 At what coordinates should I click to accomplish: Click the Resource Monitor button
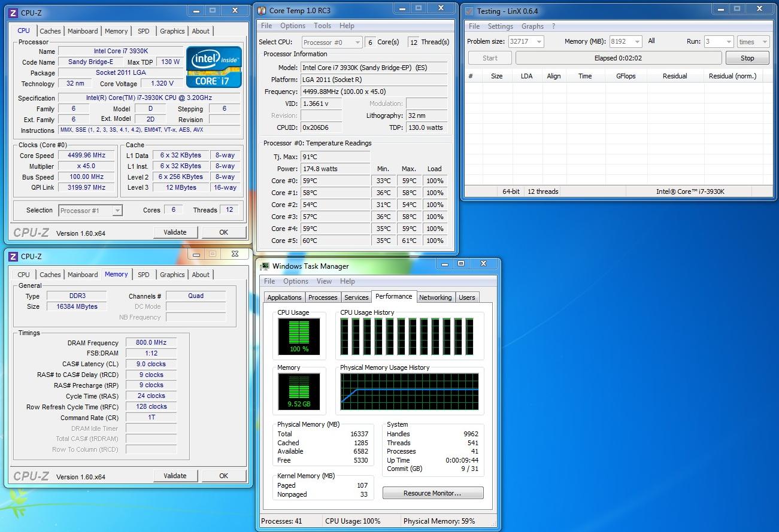pyautogui.click(x=432, y=493)
